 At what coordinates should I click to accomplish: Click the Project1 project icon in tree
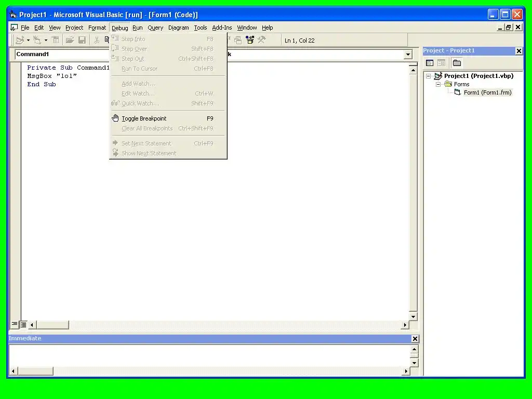438,76
